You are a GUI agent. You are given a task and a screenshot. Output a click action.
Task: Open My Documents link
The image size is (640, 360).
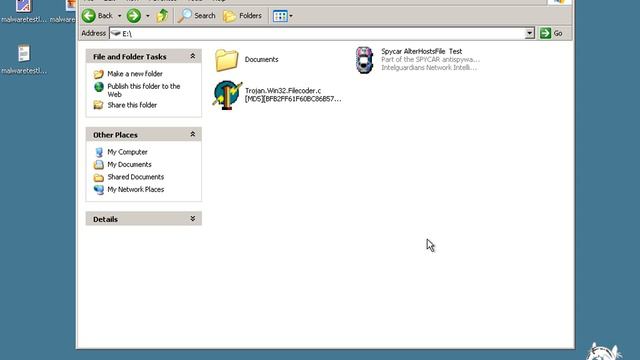[129, 164]
